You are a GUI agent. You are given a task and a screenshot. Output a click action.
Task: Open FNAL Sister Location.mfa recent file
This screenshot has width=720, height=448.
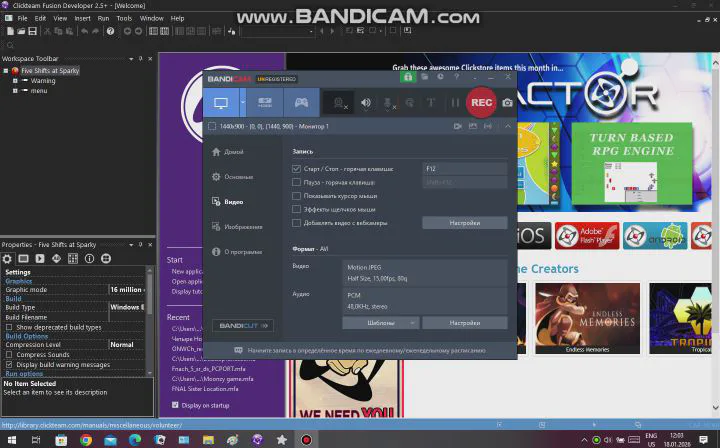pos(205,389)
